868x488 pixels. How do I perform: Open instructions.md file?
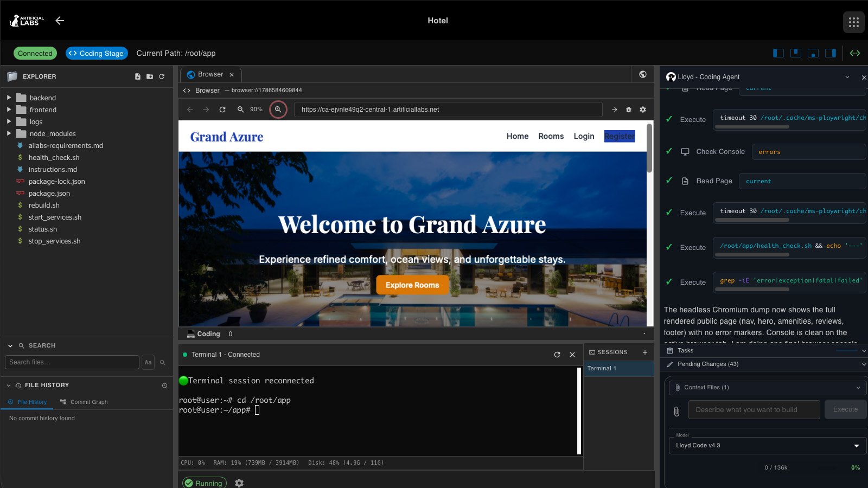(x=53, y=169)
